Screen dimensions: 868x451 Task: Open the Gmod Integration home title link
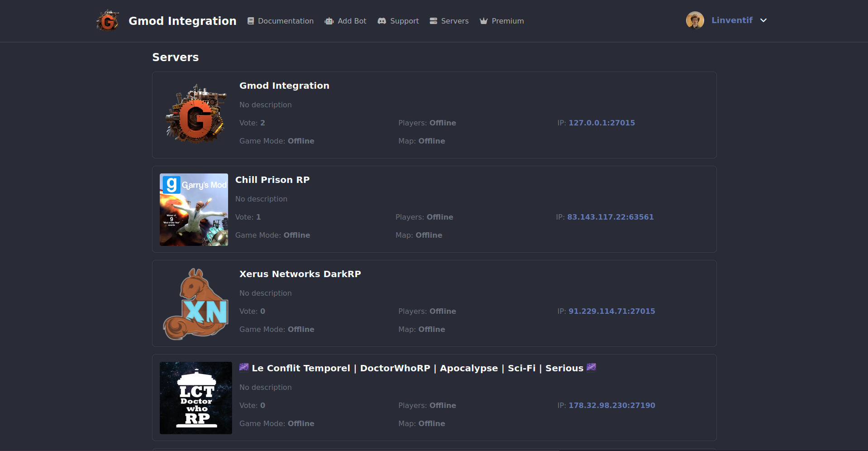point(182,21)
